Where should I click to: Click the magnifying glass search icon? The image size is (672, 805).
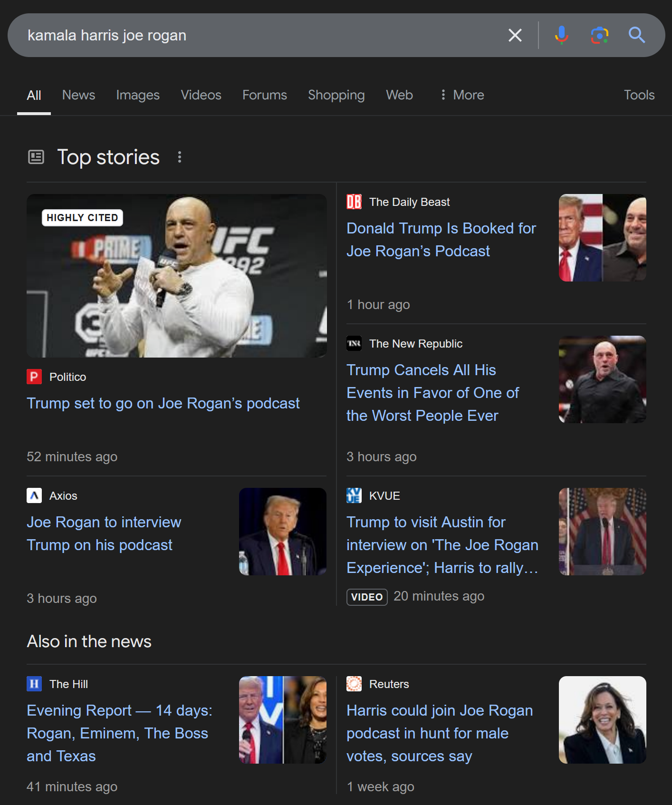[637, 35]
